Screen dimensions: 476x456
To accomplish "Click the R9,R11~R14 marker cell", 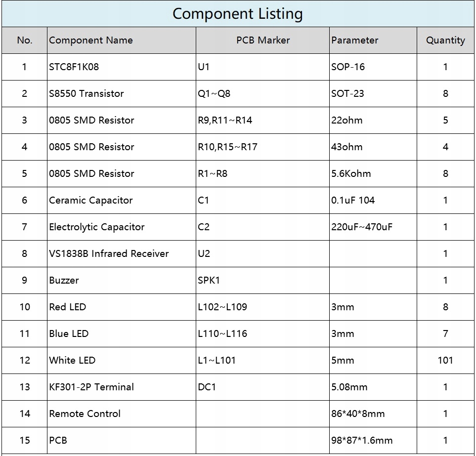I will click(x=225, y=121).
